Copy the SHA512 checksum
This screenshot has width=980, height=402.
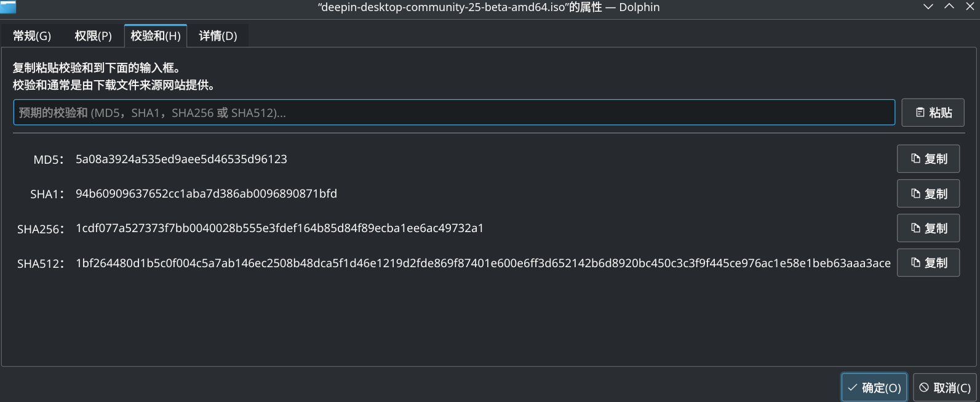tap(928, 263)
